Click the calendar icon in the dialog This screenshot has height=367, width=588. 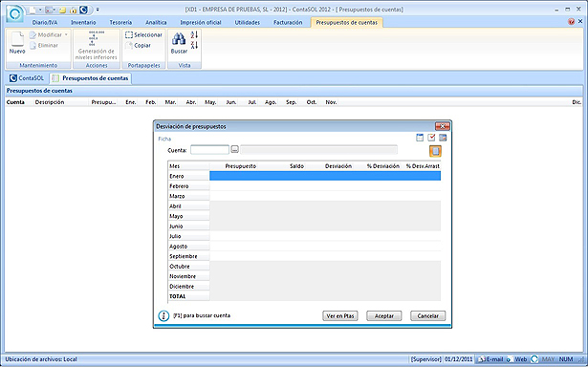click(x=420, y=138)
